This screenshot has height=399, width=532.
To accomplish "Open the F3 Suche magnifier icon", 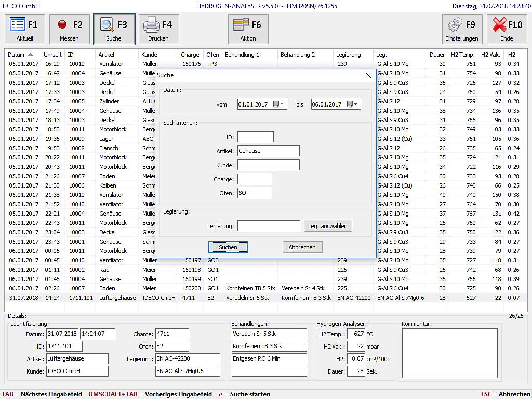I will pos(108,24).
